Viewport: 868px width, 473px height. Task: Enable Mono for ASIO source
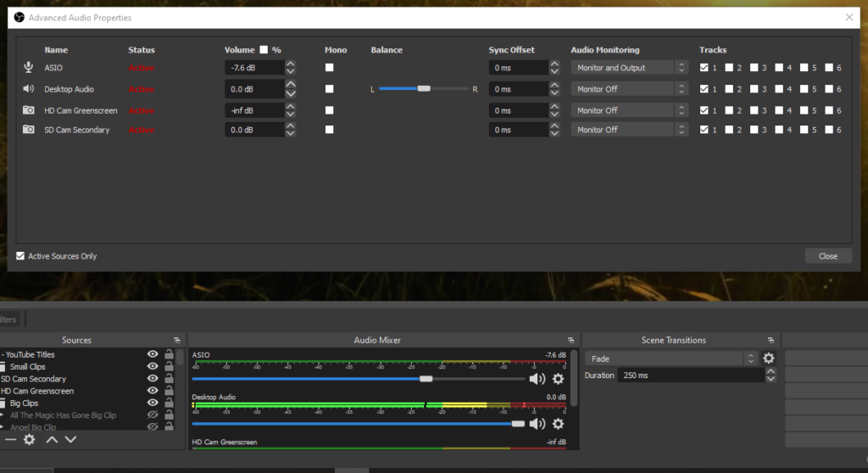330,68
